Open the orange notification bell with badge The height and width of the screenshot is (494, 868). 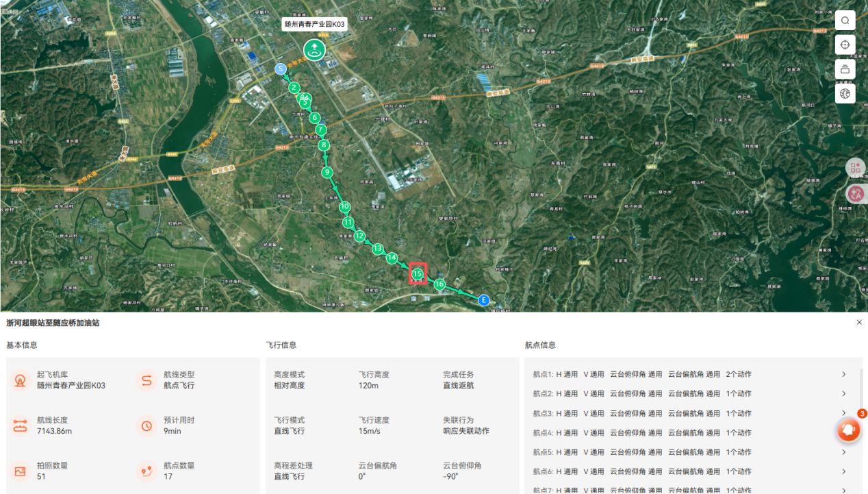[x=849, y=430]
